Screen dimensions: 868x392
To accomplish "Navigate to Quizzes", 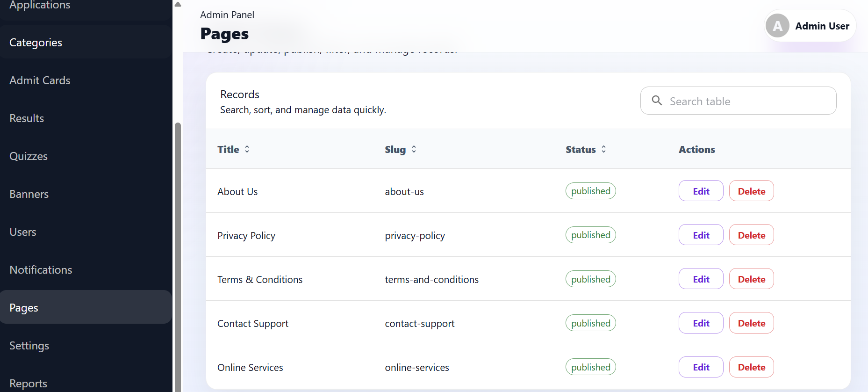I will pyautogui.click(x=86, y=156).
